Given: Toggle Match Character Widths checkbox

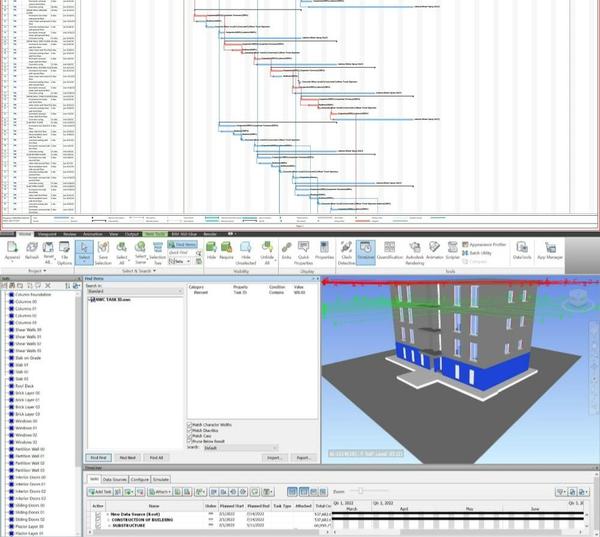Looking at the screenshot, I should coord(189,424).
